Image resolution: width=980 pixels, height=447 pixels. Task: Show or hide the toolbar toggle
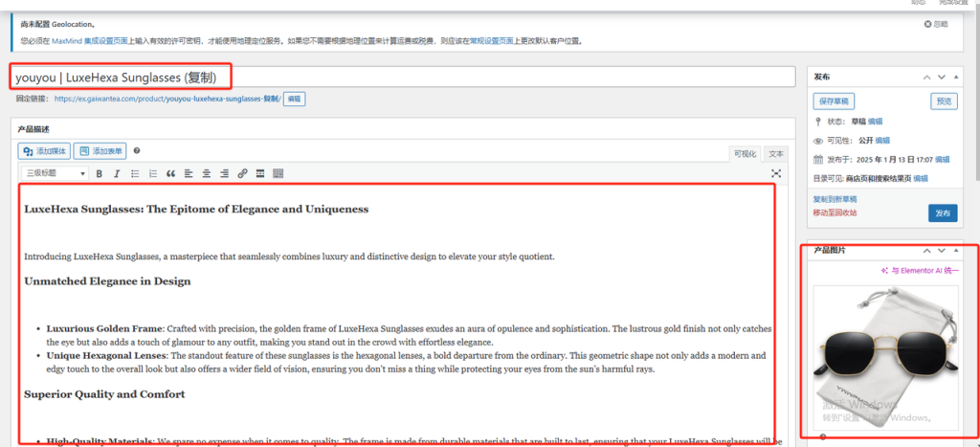pyautogui.click(x=278, y=173)
